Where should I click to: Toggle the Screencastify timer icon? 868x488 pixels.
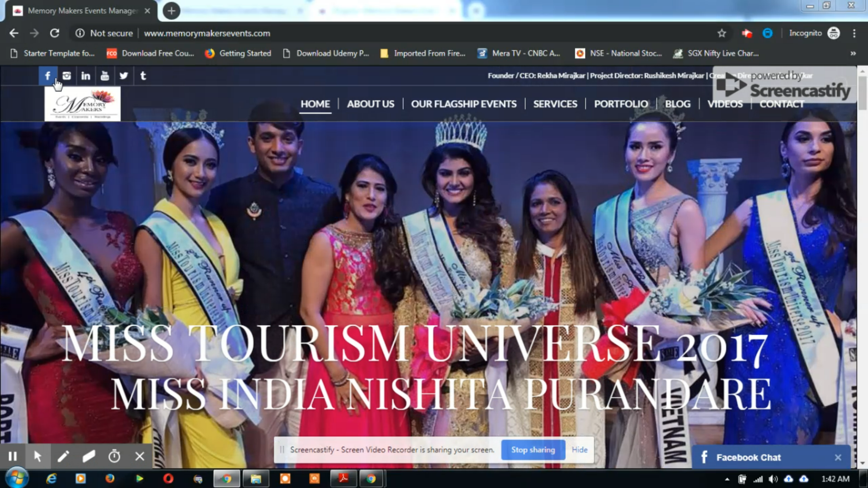pos(114,456)
